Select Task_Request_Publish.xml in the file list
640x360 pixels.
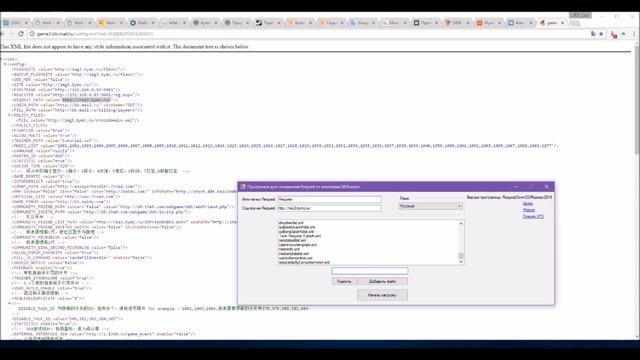(x=300, y=236)
